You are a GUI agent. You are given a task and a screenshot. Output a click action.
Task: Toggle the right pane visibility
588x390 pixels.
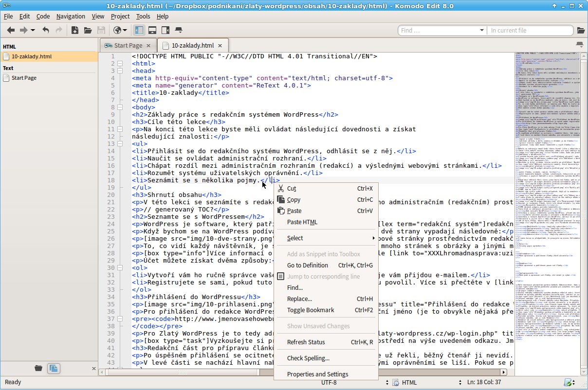pyautogui.click(x=165, y=30)
